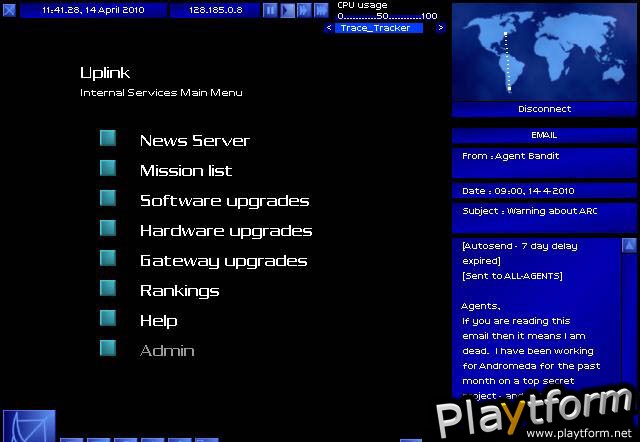Image resolution: width=640 pixels, height=442 pixels.
Task: View the Rankings text entry
Action: click(x=180, y=291)
